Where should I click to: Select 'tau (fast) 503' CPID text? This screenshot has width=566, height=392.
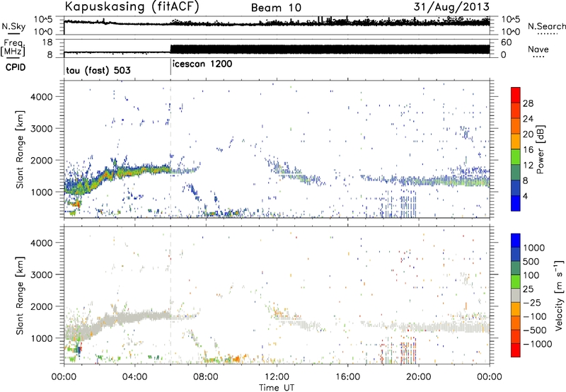[98, 70]
